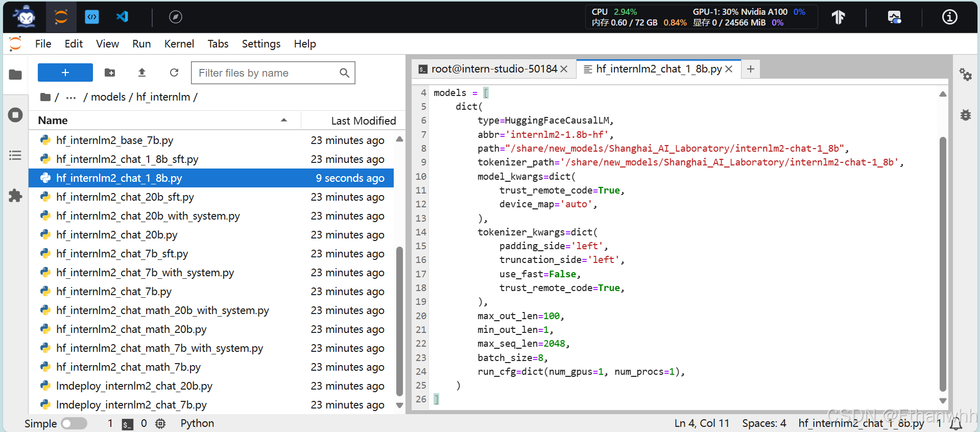Open the notifications bell icon
The width and height of the screenshot is (980, 432).
(956, 424)
